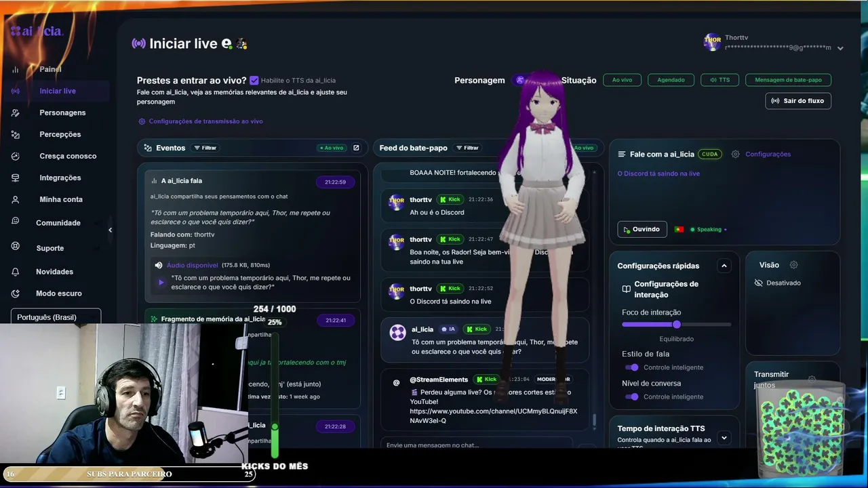Toggle Habilite o TTS da ai_licia checkbox

[x=254, y=80]
